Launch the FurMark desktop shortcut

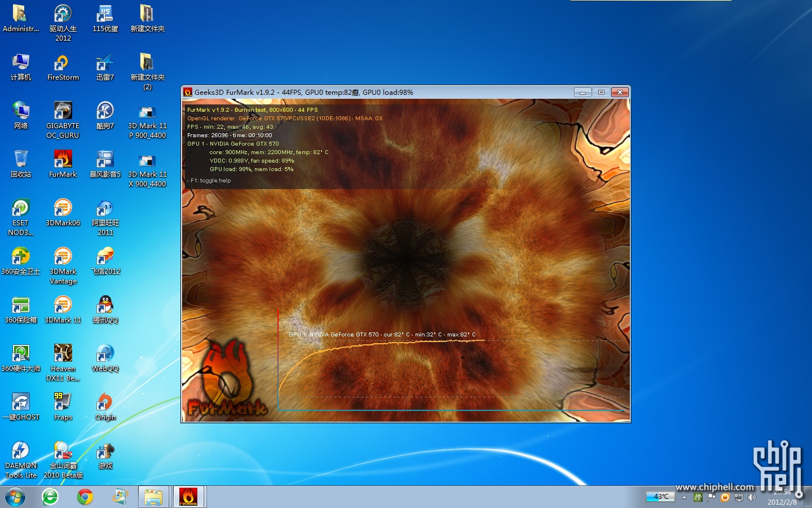point(63,164)
